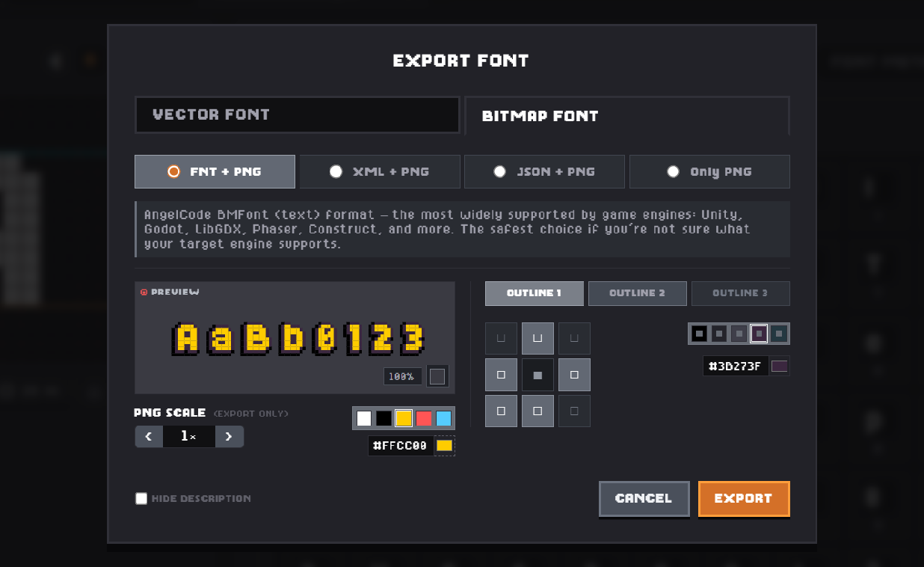
Task: Click the red icon beside Preview label
Action: [144, 292]
